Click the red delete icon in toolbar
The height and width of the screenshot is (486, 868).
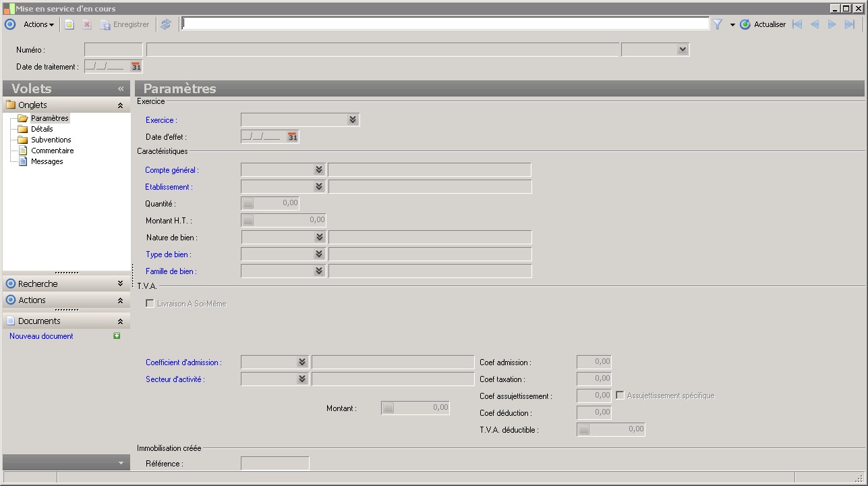pyautogui.click(x=87, y=24)
